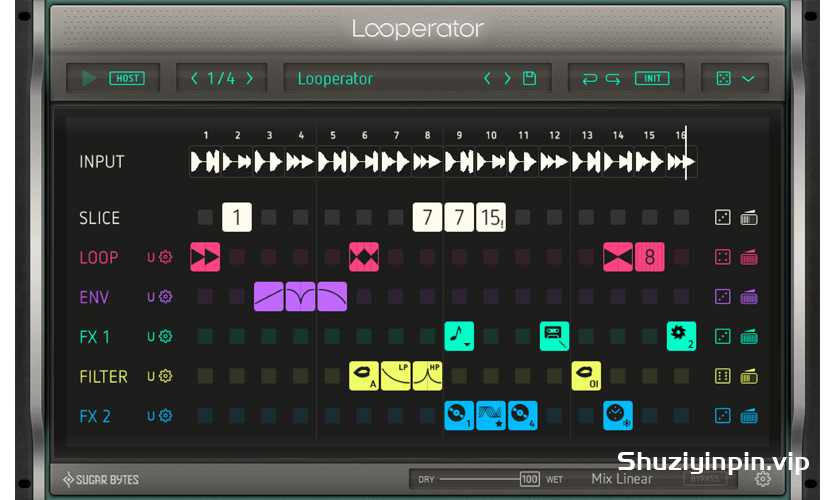Select FX 1 step 12 tape cassette effect
Viewport: 835px width, 500px height.
(554, 336)
